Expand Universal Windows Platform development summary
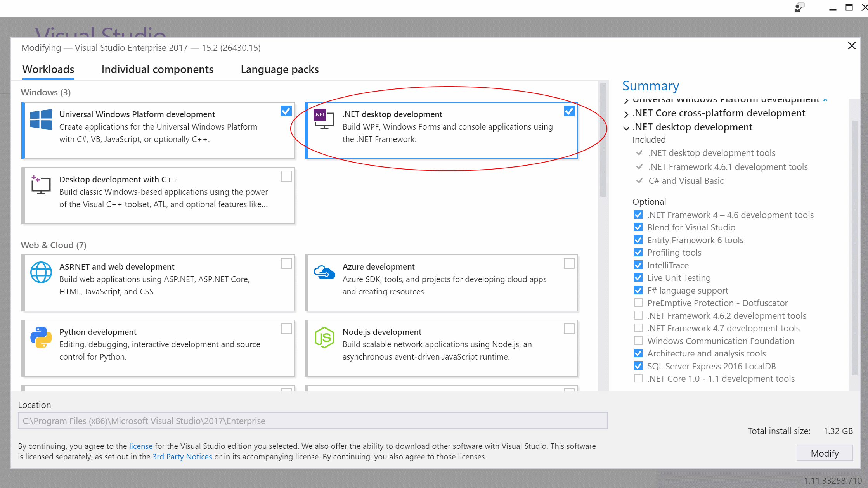 [626, 100]
